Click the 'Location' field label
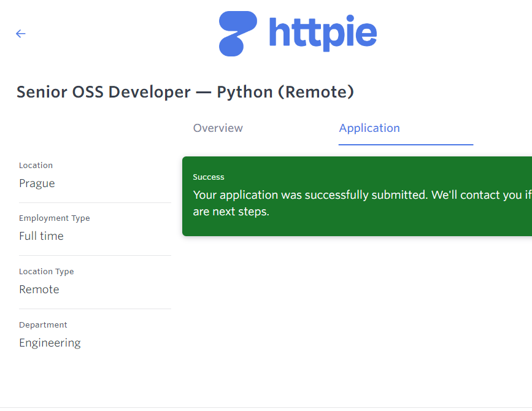The height and width of the screenshot is (411, 532). tap(36, 166)
